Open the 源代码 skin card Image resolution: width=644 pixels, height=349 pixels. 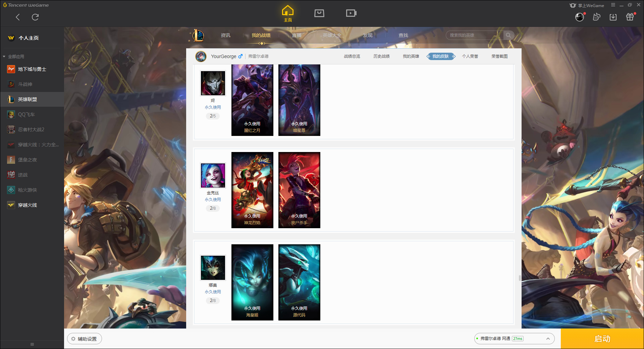click(x=299, y=282)
